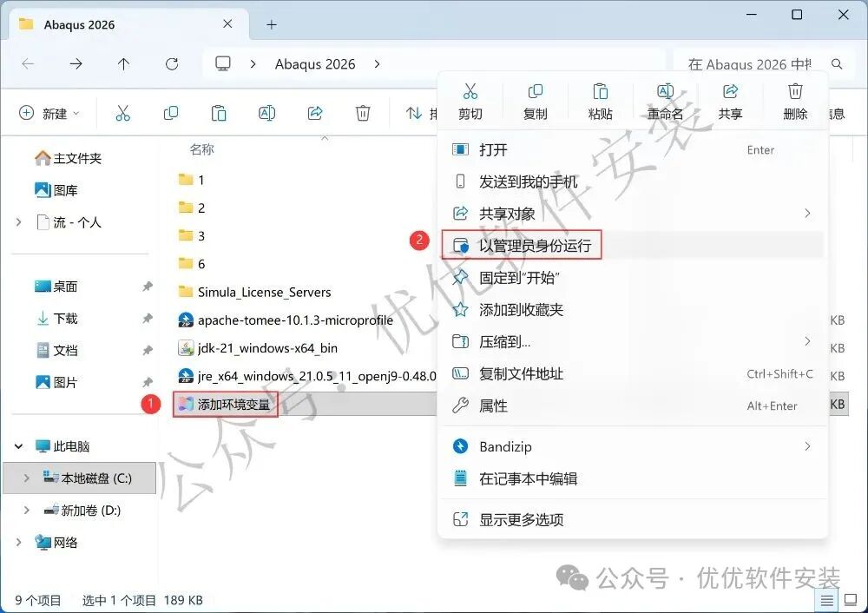Expand the 流 - 个人 tree node
This screenshot has width=868, height=613.
tap(19, 222)
